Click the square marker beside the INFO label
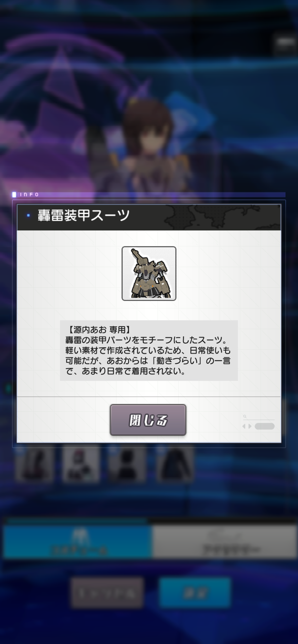The height and width of the screenshot is (644, 298). coord(14,195)
